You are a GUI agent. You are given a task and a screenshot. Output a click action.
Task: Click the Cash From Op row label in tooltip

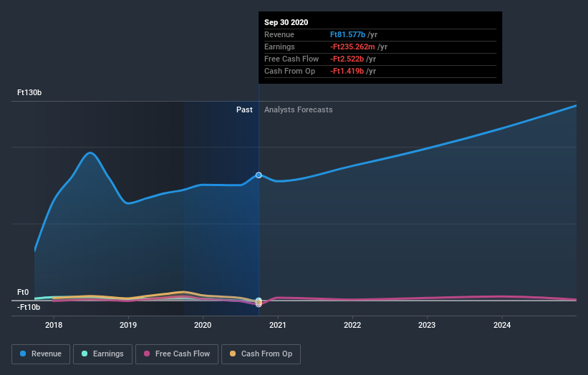click(289, 71)
